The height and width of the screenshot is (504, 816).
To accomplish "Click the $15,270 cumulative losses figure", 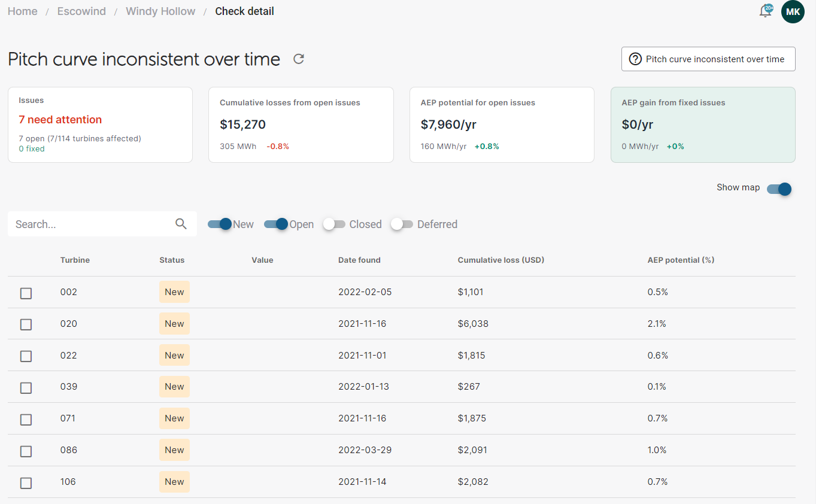I will tap(242, 125).
